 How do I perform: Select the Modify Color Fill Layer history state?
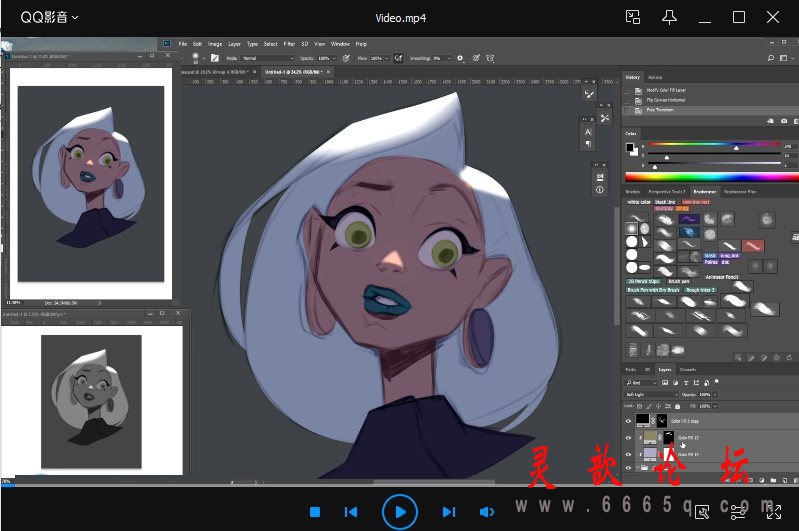[x=666, y=90]
